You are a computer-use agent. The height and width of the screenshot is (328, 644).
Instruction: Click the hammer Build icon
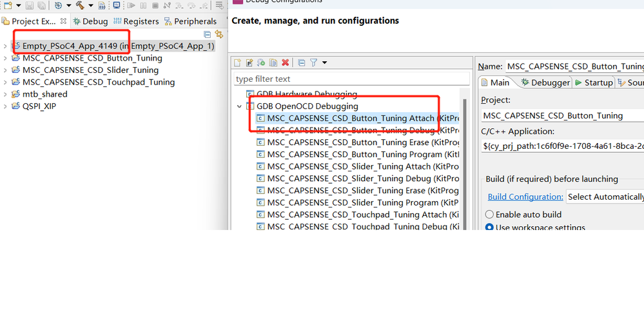80,5
